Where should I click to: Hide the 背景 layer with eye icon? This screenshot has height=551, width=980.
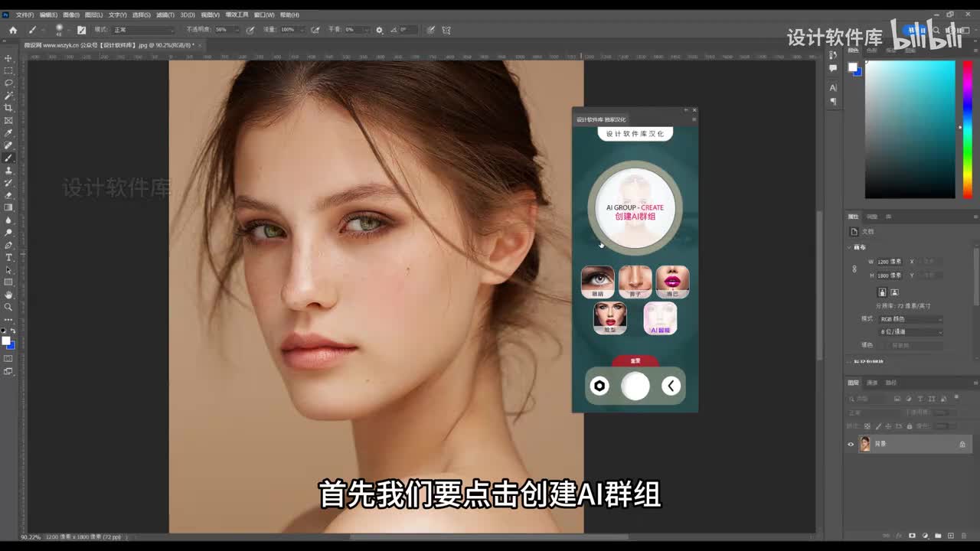pos(850,444)
